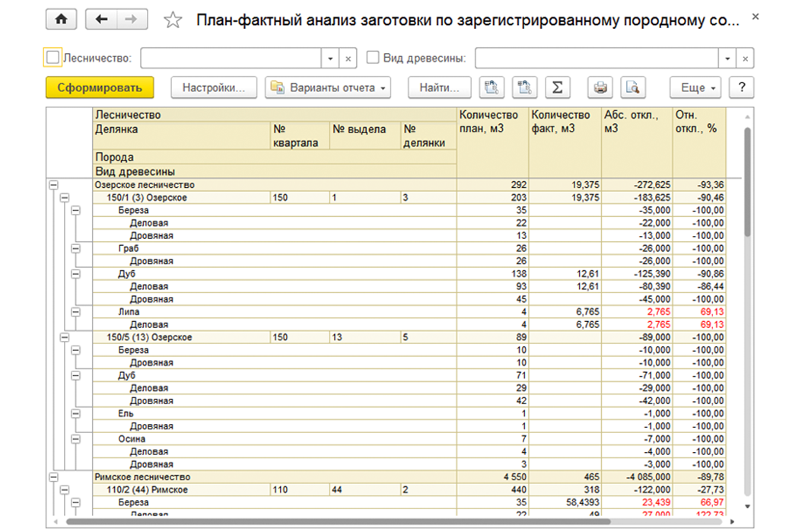Viewport: 805px width, 532px height.
Task: Click the vertical scrollbar of the report
Action: click(747, 183)
